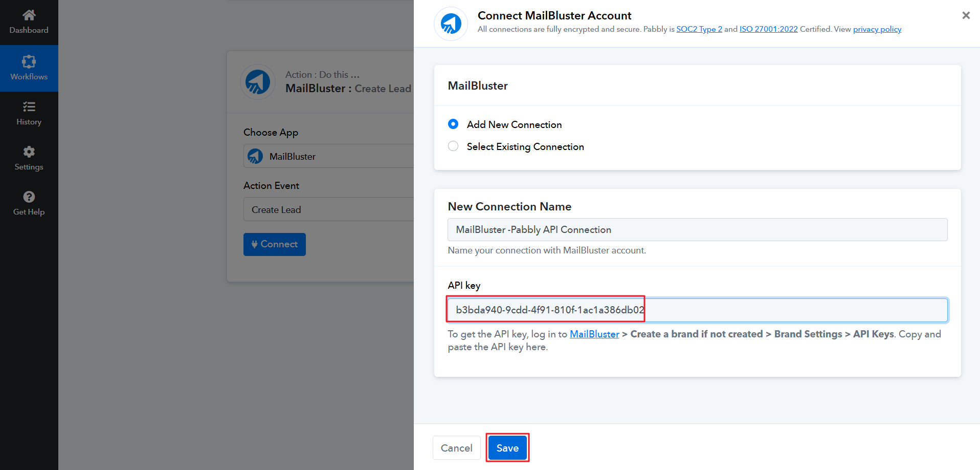View the privacy policy link
This screenshot has height=470, width=980.
point(877,29)
